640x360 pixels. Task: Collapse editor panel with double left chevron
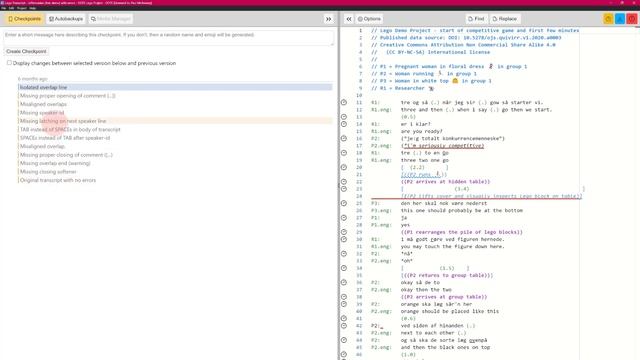[349, 19]
